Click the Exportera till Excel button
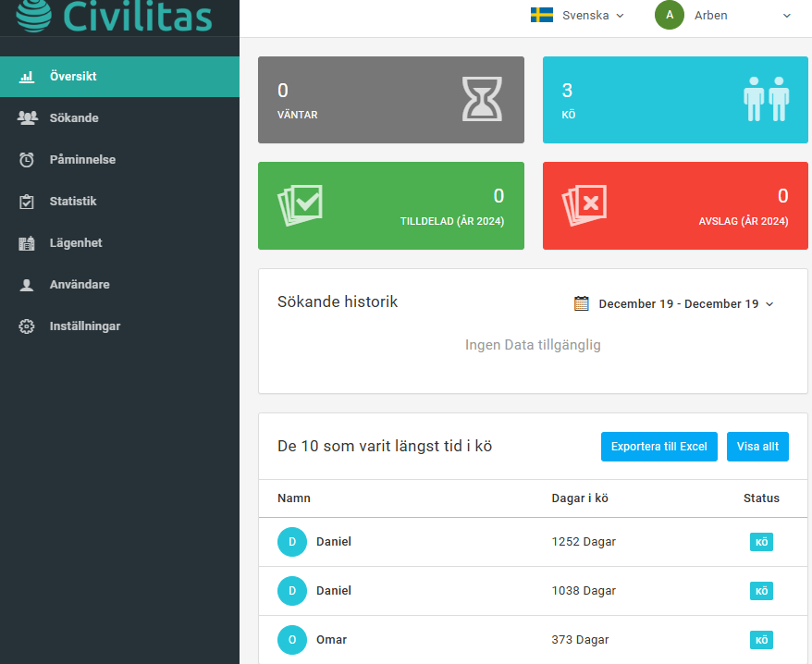Screen dimensions: 812x664 (658, 447)
